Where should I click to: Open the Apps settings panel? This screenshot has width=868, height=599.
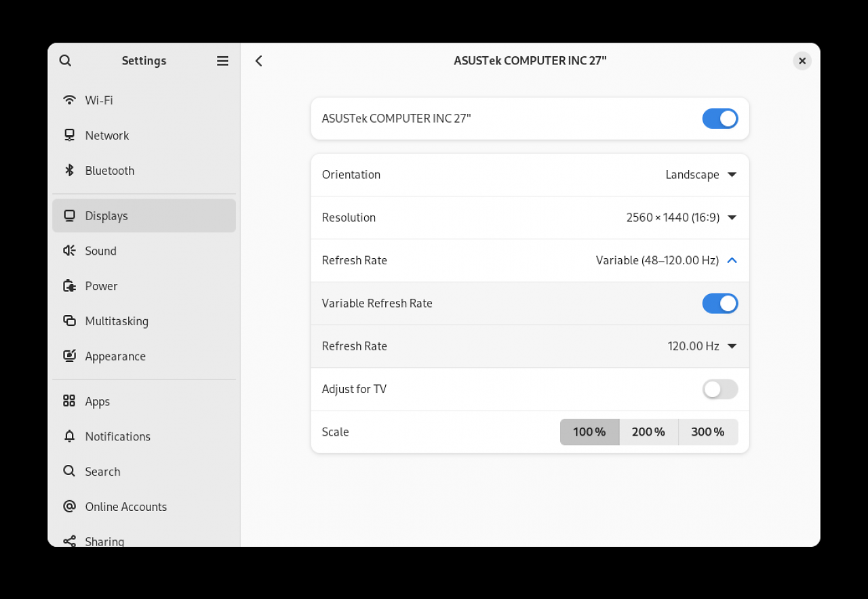tap(144, 401)
